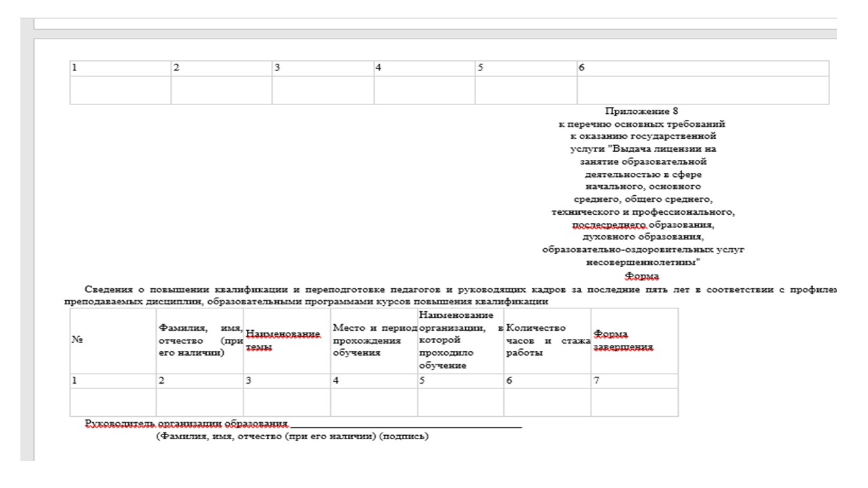
Task: Click the "Место и период прохождения обучения" header
Action: click(x=373, y=340)
